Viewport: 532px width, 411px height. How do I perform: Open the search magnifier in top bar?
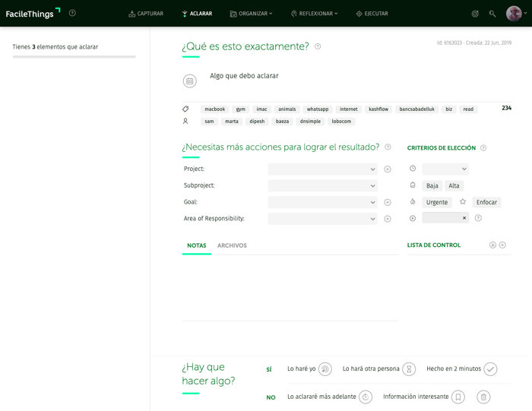click(492, 14)
